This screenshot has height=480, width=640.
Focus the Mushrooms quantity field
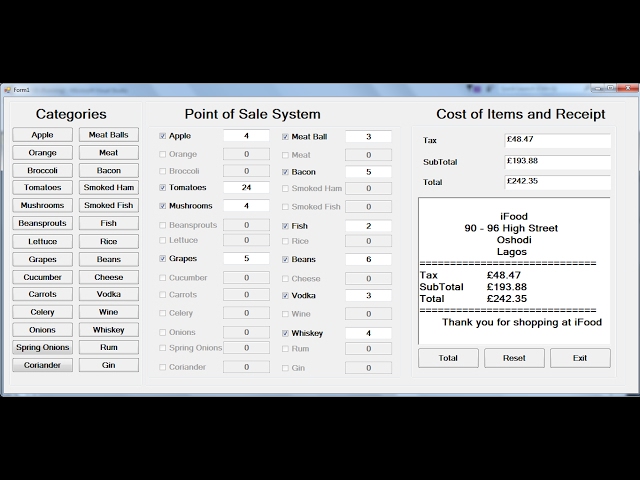pos(246,205)
